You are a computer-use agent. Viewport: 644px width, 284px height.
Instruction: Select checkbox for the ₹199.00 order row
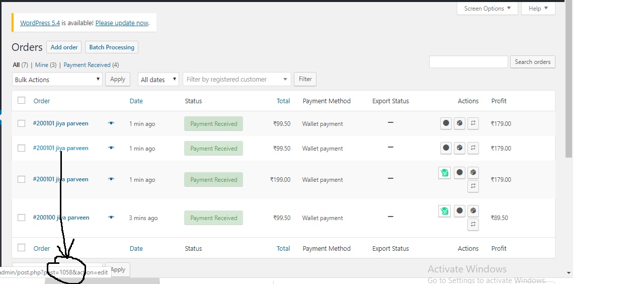tap(21, 179)
